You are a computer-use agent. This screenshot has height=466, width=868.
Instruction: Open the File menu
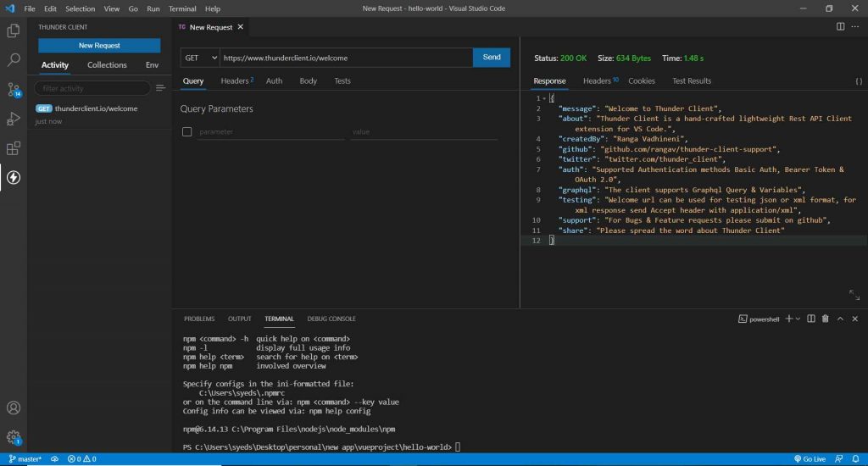pos(30,8)
